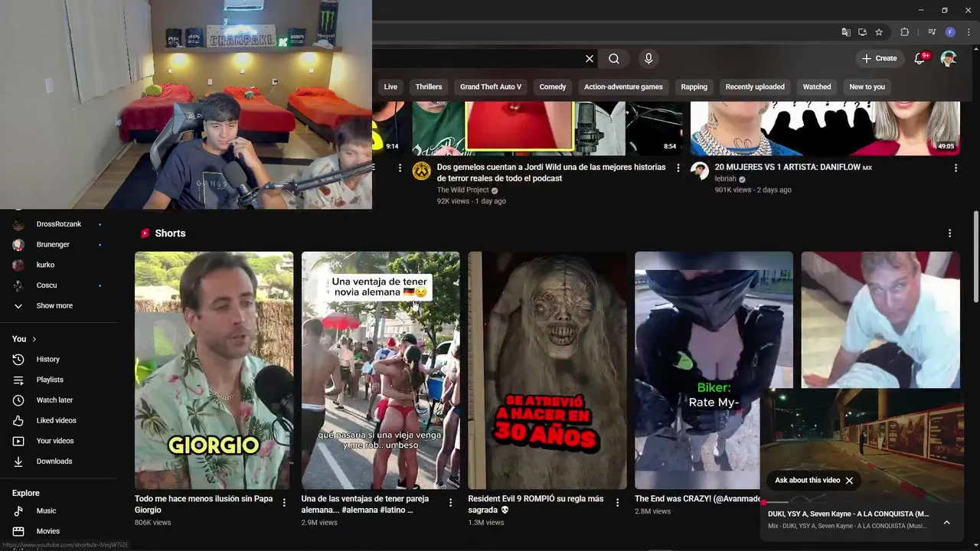Expand the miniplayer queue chevron
The width and height of the screenshot is (980, 551).
pyautogui.click(x=946, y=523)
